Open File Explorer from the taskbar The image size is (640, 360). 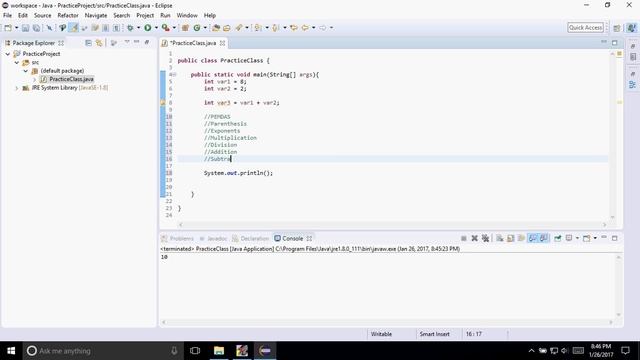[219, 351]
